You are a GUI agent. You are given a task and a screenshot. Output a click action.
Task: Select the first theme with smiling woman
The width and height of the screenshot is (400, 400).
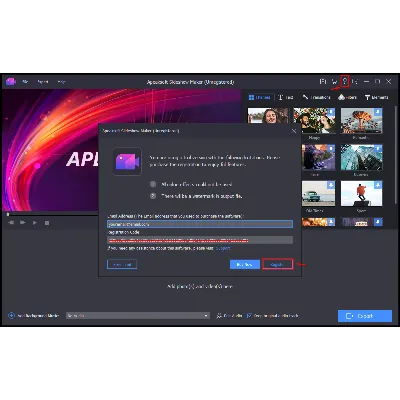point(268,116)
